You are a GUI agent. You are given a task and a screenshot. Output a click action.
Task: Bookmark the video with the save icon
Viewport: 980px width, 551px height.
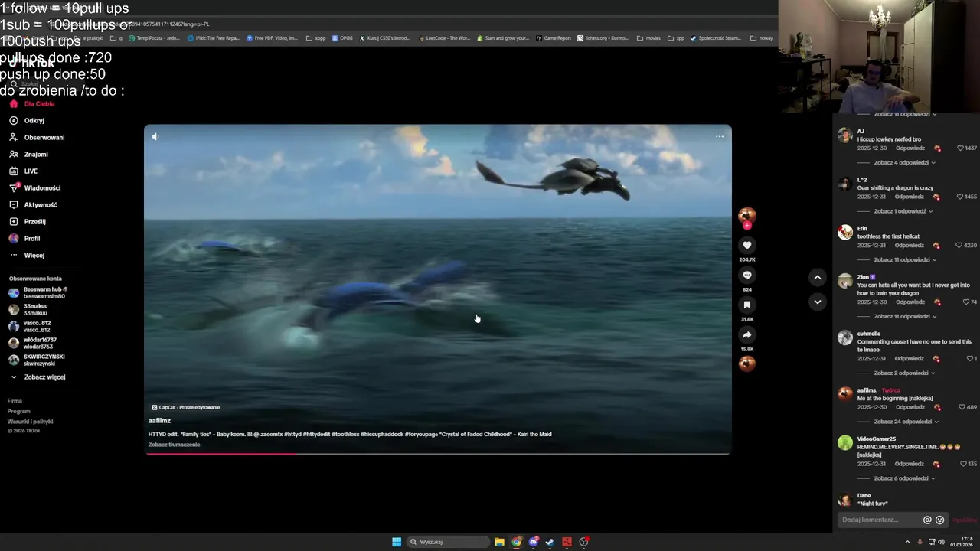point(747,305)
